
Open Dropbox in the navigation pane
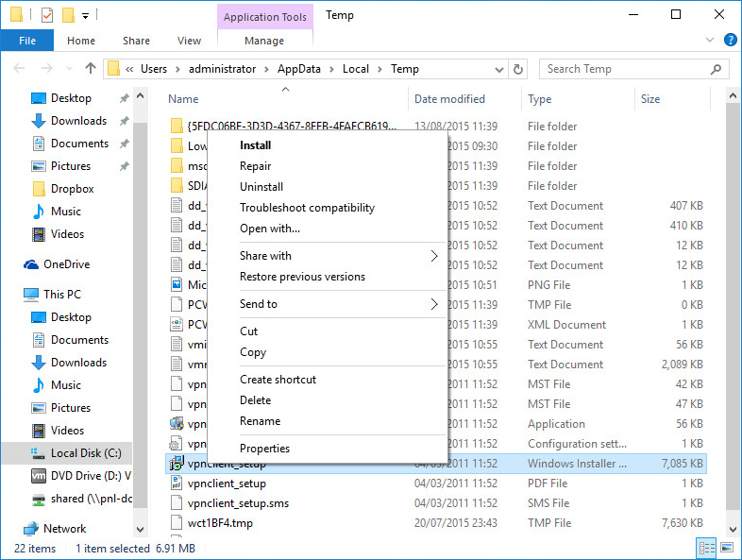tap(73, 189)
